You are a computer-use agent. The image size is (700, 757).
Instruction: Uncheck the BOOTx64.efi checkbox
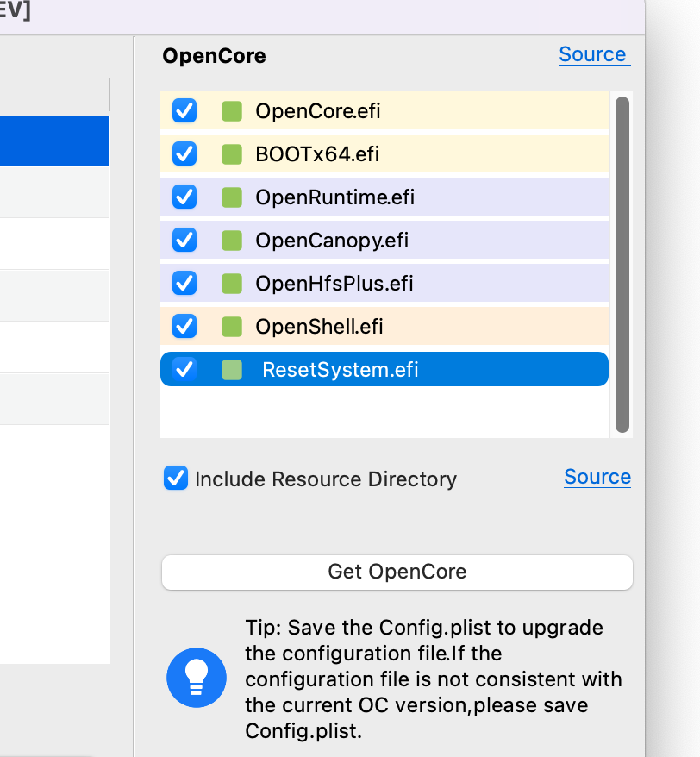point(184,154)
